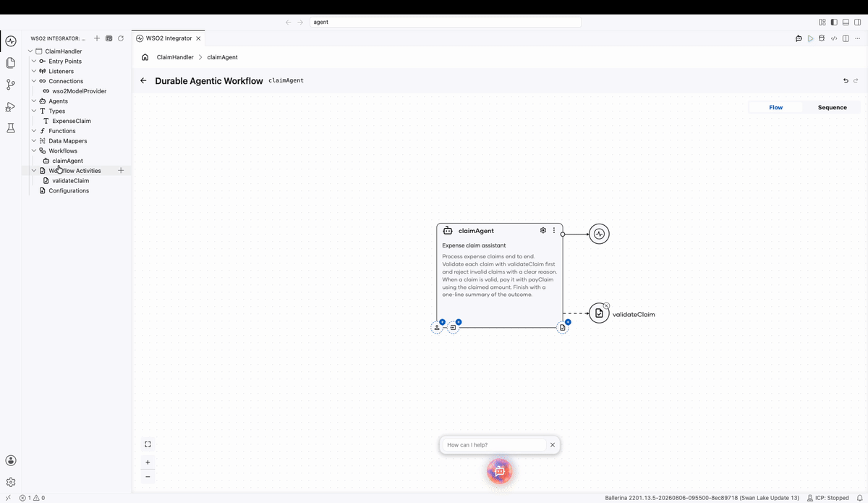Collapse the Data Mappers section

click(x=33, y=141)
